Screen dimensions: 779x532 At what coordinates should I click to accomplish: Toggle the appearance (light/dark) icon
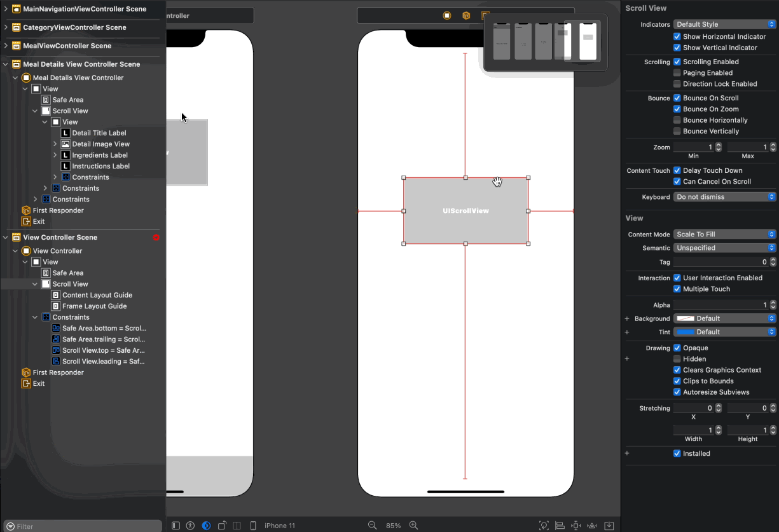tap(206, 526)
